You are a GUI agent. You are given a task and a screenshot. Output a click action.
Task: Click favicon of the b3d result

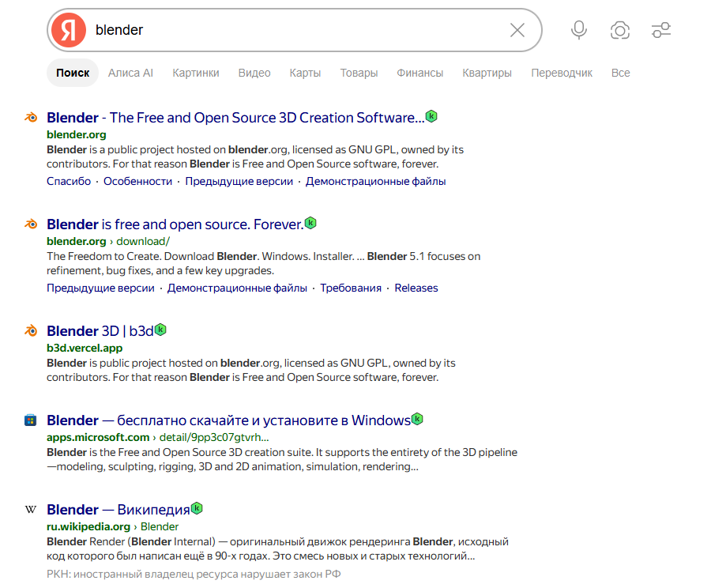[x=31, y=331]
